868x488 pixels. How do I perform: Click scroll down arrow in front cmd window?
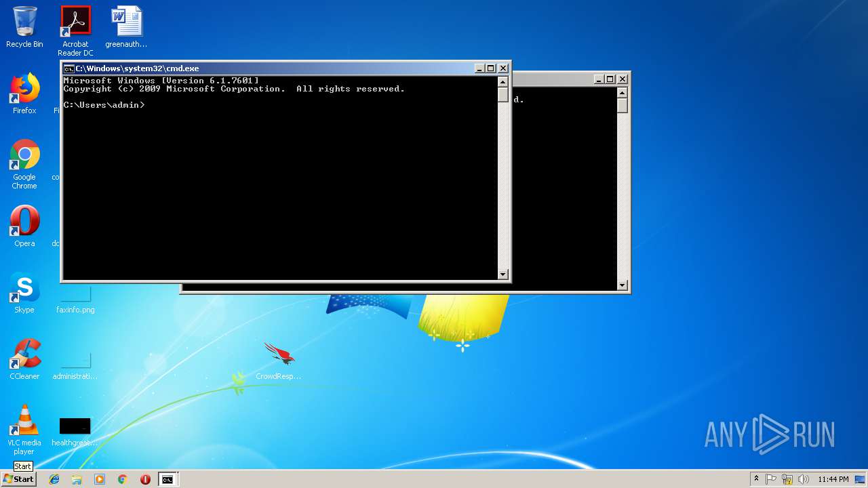click(502, 274)
